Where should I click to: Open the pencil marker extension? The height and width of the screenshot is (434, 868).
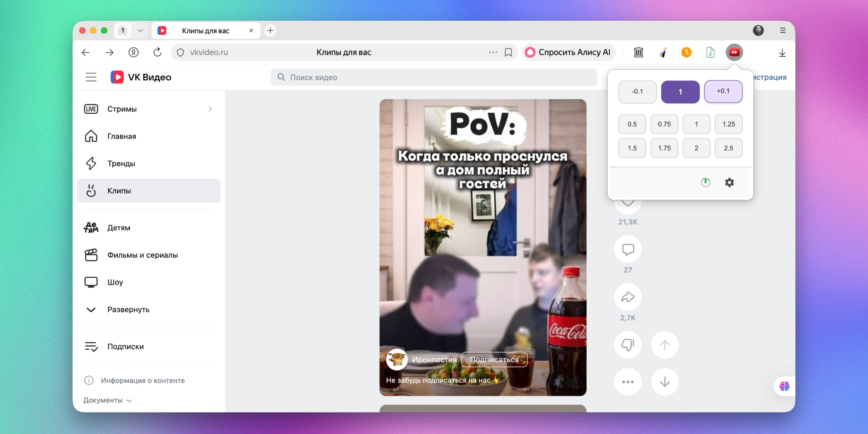click(663, 53)
